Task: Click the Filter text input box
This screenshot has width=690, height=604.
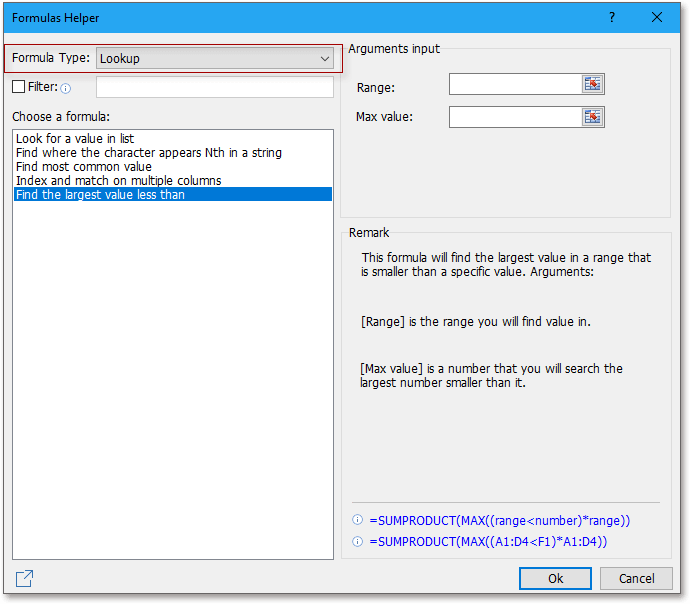Action: (x=214, y=87)
